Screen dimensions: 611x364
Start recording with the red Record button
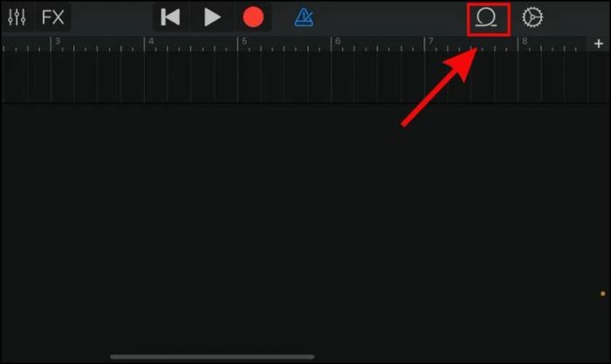pyautogui.click(x=253, y=17)
